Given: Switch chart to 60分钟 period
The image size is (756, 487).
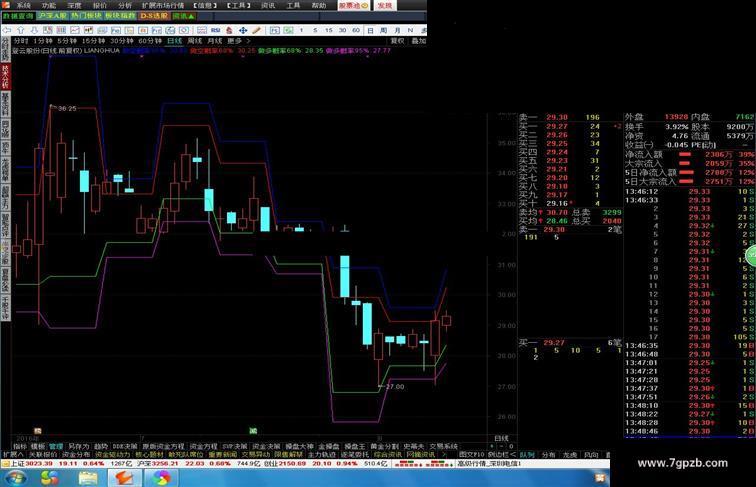Looking at the screenshot, I should coord(150,41).
